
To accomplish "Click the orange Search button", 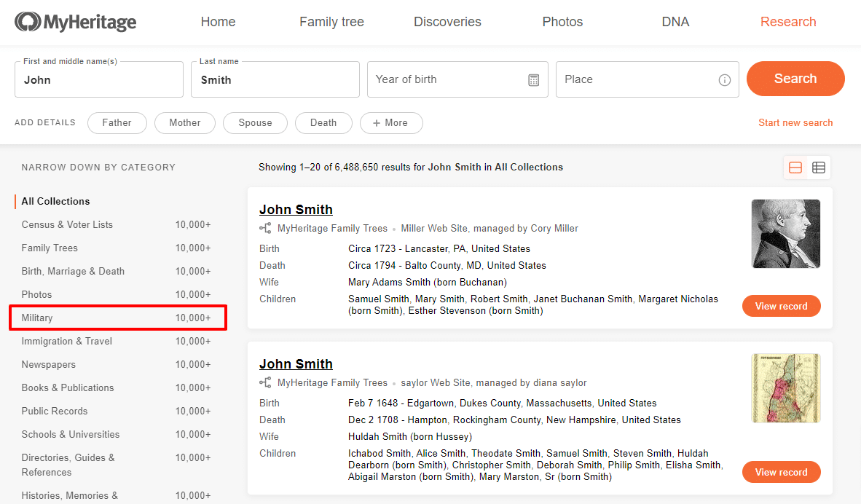I will tap(795, 79).
